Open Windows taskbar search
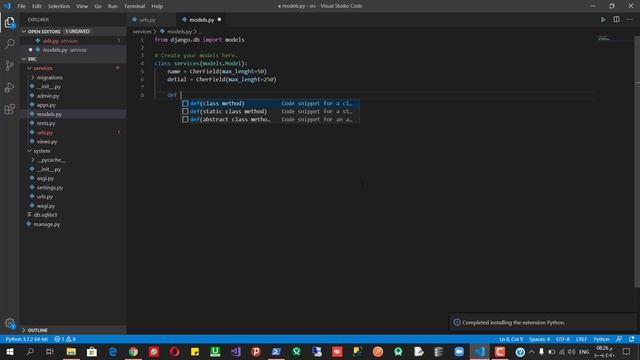 click(x=30, y=352)
